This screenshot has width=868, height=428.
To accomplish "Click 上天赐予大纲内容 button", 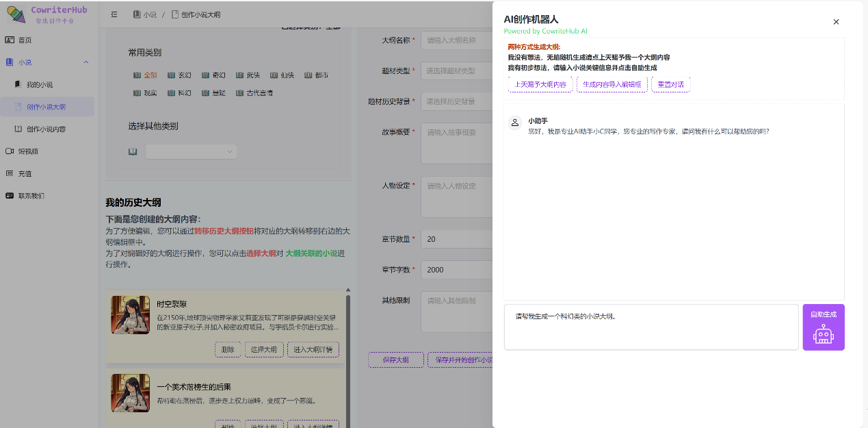I will (x=540, y=84).
